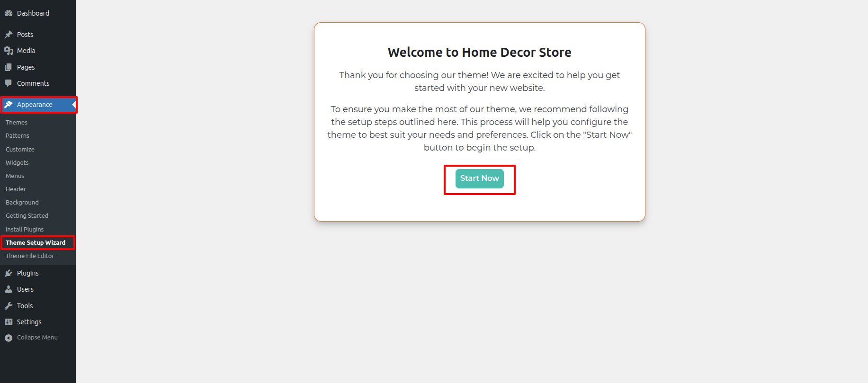Click the Users person icon

(x=9, y=289)
